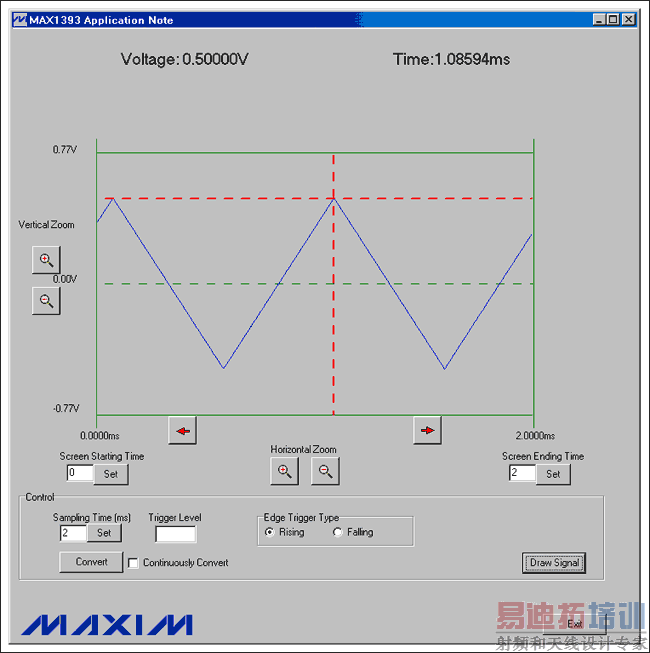The height and width of the screenshot is (653, 650).
Task: Enable the Continuously Convert checkbox
Action: tap(133, 563)
